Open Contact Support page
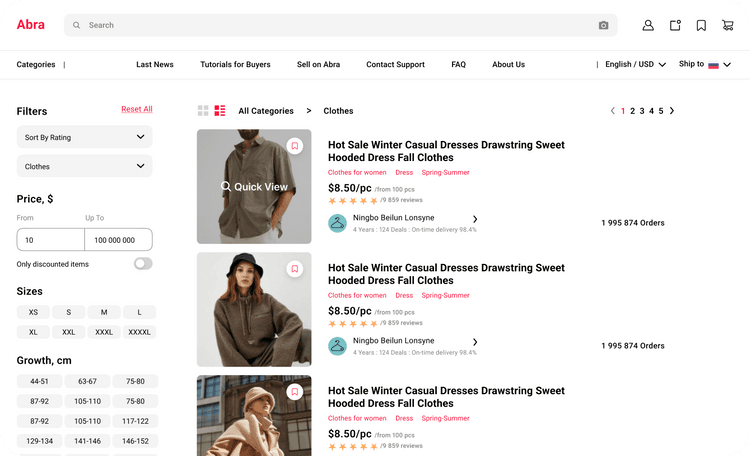 [x=395, y=64]
